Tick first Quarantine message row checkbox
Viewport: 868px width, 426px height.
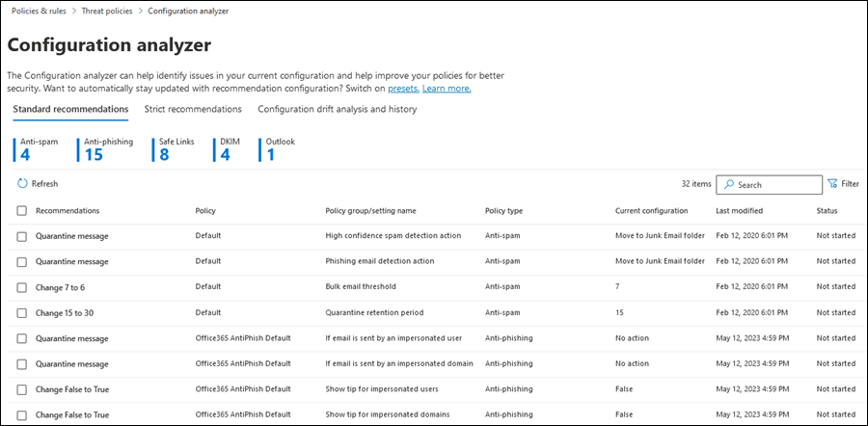tap(22, 235)
